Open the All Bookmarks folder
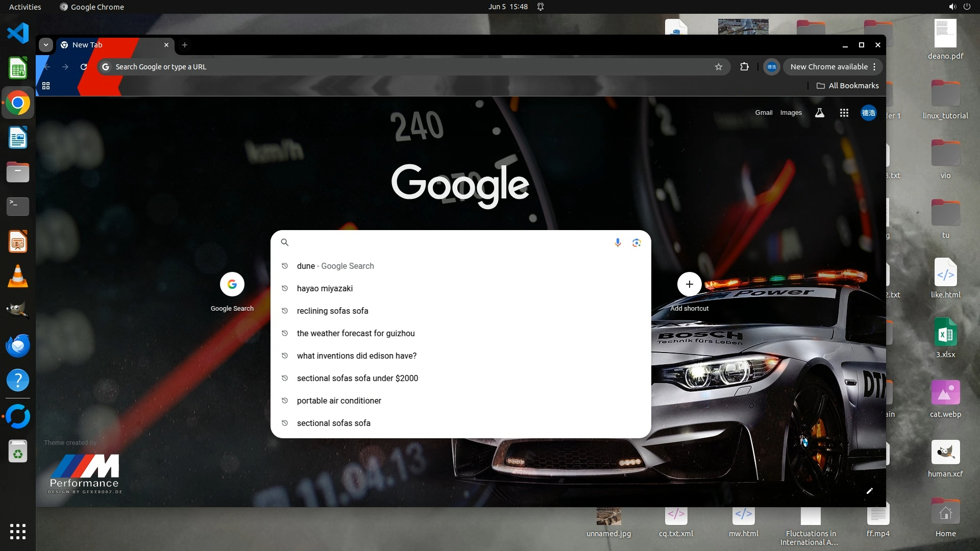Screen dimensions: 980x551 point(847,86)
